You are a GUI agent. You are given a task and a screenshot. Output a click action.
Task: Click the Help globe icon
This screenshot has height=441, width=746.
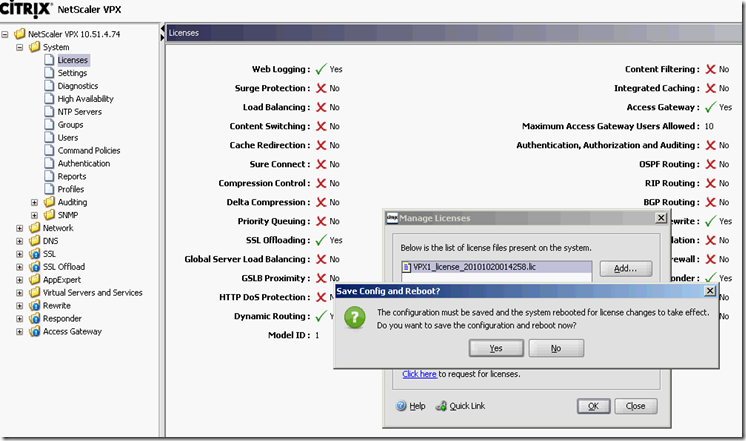coord(401,406)
